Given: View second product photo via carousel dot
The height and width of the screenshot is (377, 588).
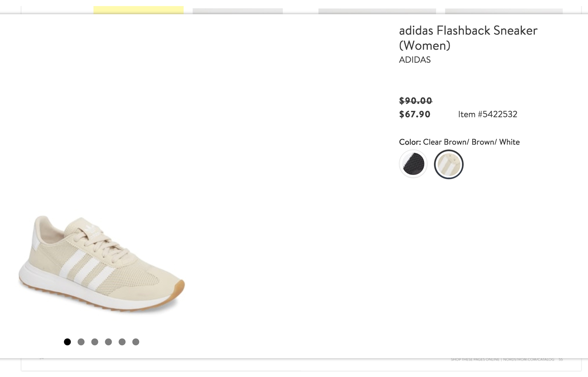Looking at the screenshot, I should (x=81, y=342).
